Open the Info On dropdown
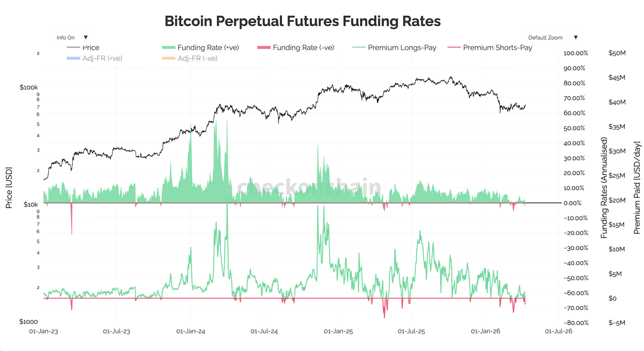 tap(70, 37)
